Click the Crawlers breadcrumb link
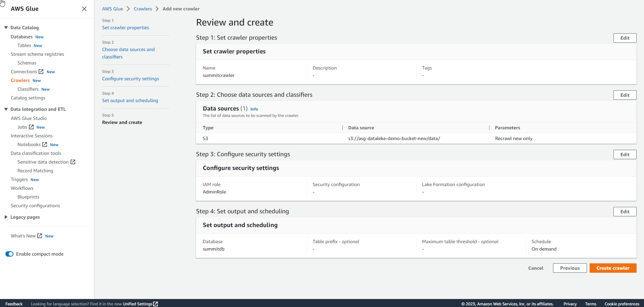 (x=143, y=9)
